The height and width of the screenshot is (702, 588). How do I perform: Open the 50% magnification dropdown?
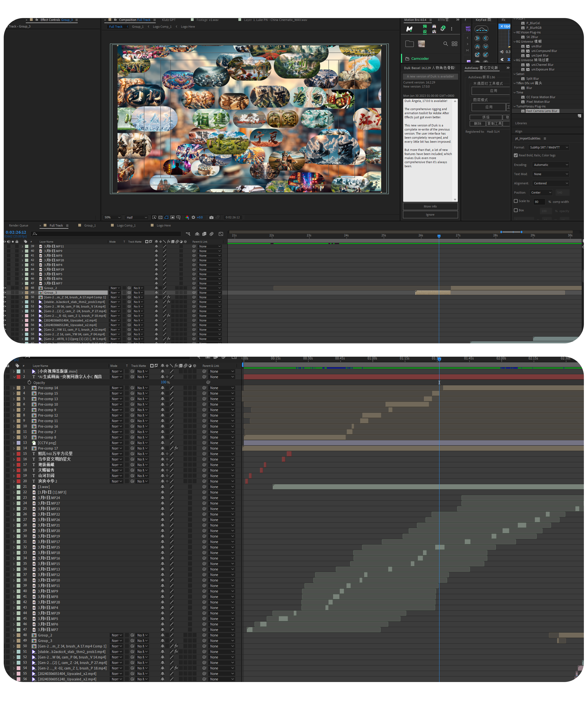[x=112, y=217]
